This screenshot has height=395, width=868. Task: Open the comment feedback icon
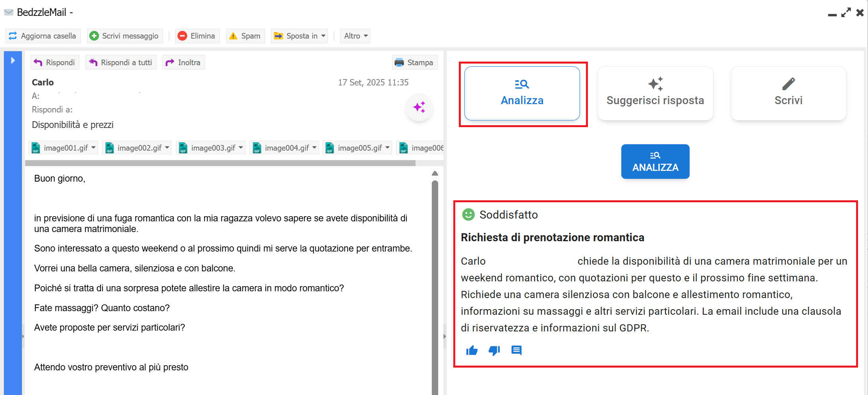point(516,350)
